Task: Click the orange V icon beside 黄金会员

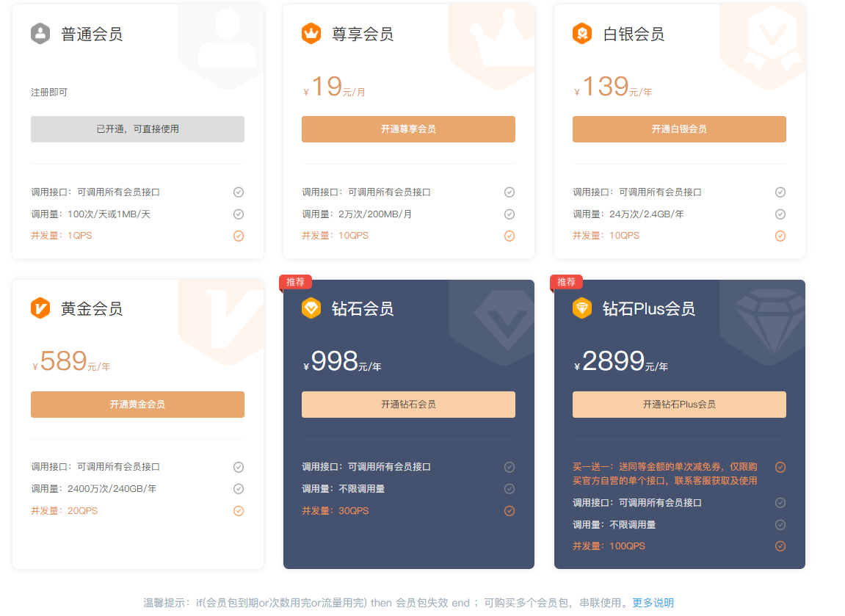Action: pos(40,308)
